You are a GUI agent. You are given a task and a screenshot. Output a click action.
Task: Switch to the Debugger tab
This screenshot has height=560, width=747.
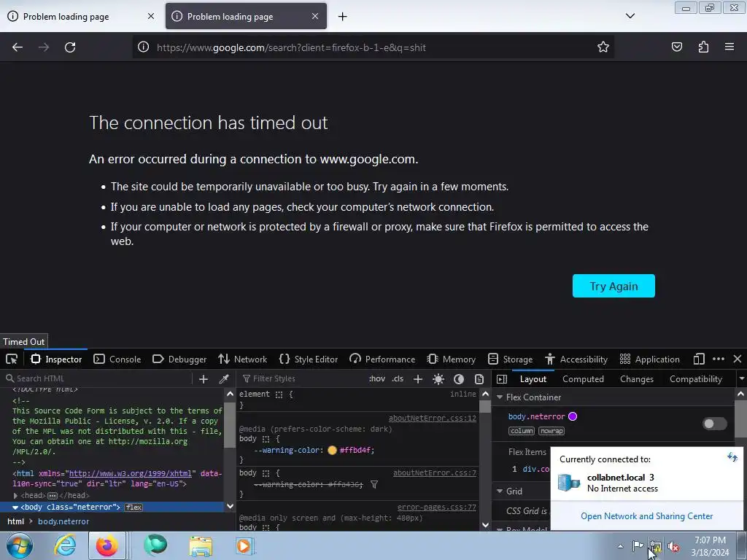pyautogui.click(x=179, y=359)
